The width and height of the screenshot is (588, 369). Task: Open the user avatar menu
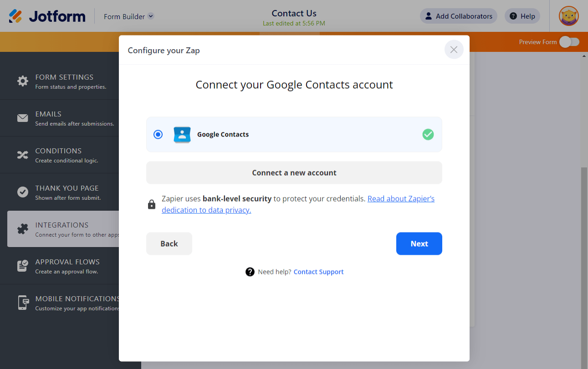(568, 16)
